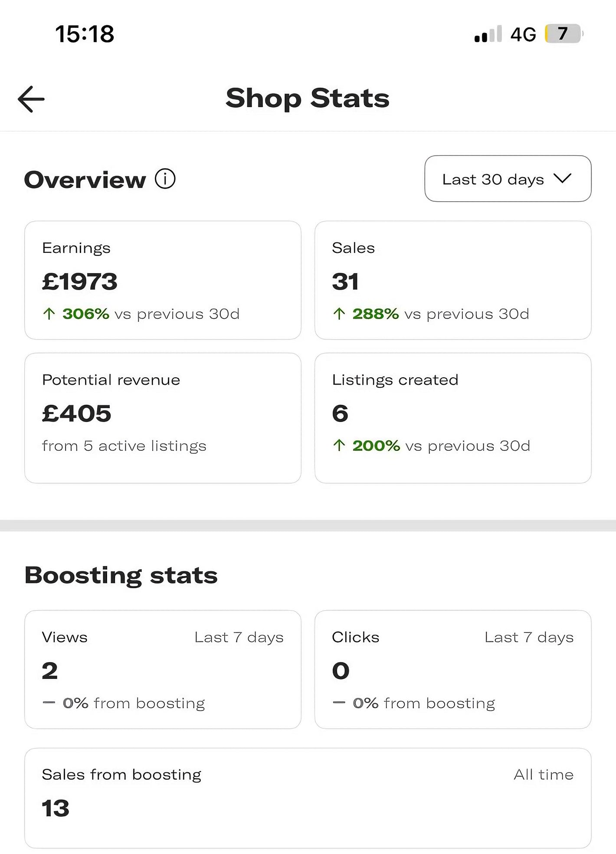Select the Listings created card
This screenshot has width=616, height=854.
pyautogui.click(x=452, y=418)
